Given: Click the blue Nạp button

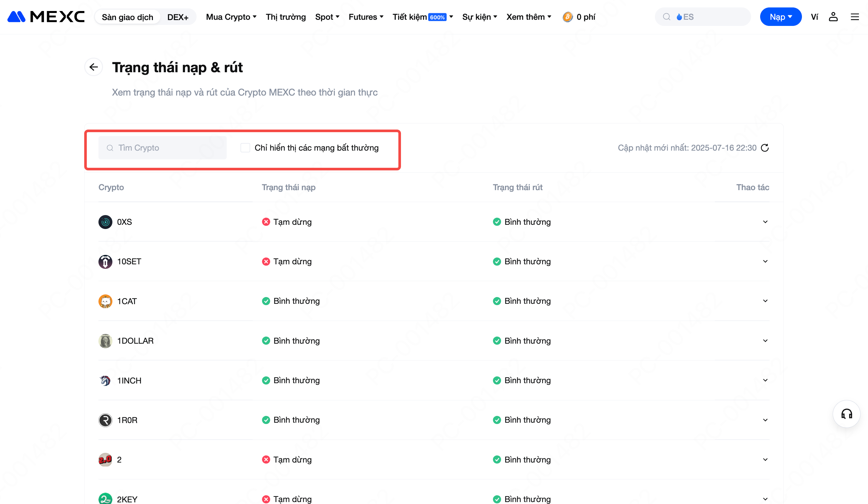Looking at the screenshot, I should point(781,17).
